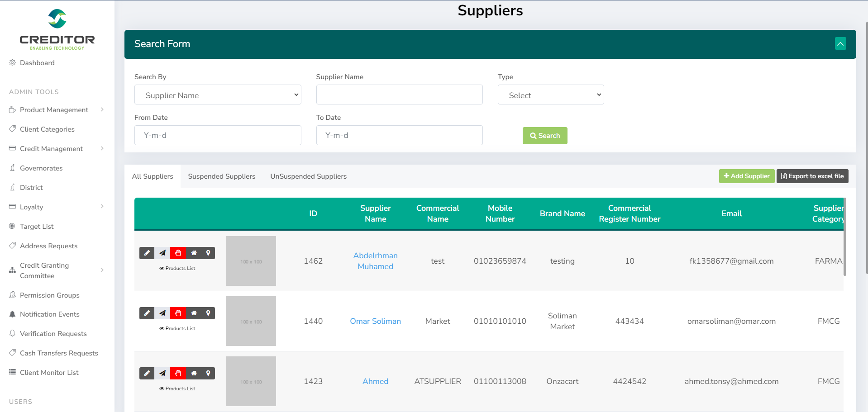Screen dimensions: 868x412
Task: Switch to Suspended Suppliers tab
Action: click(x=221, y=176)
